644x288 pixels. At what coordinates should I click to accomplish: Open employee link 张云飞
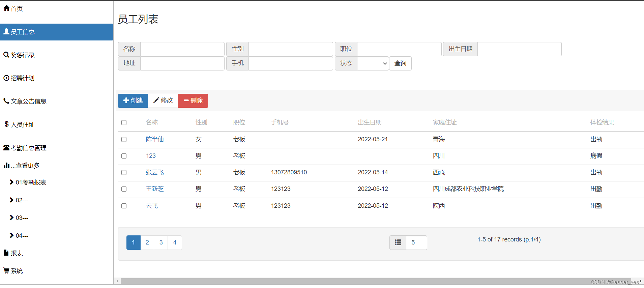[155, 172]
